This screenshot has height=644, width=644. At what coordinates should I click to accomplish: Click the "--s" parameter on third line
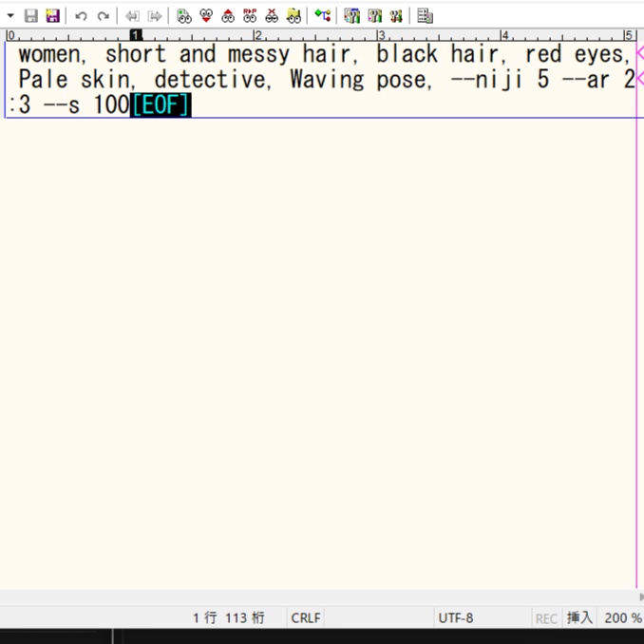(62, 105)
